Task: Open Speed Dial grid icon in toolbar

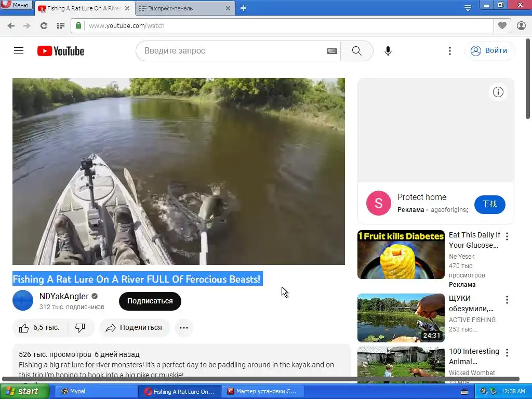Action: 61,26
